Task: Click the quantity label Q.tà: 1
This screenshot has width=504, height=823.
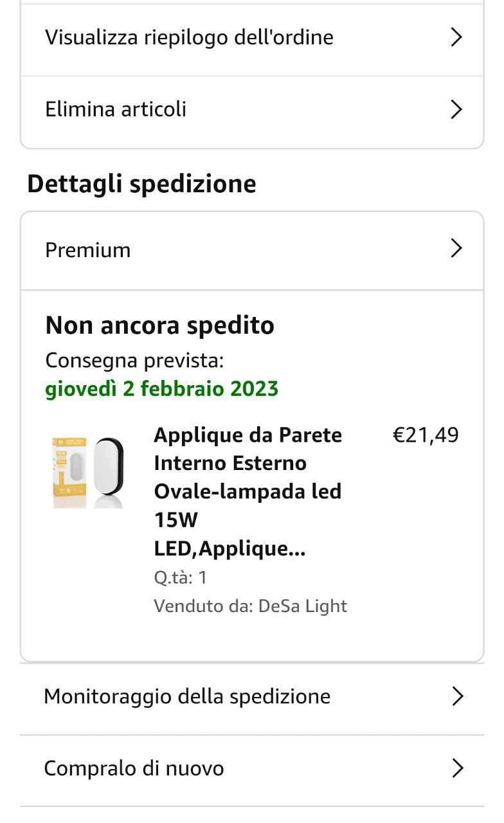Action: click(x=180, y=577)
